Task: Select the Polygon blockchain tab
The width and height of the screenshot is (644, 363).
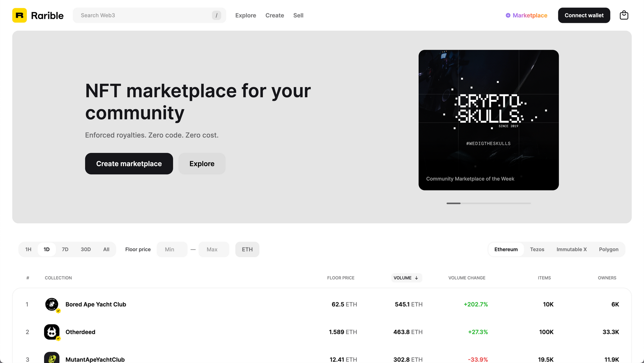Action: [608, 250]
